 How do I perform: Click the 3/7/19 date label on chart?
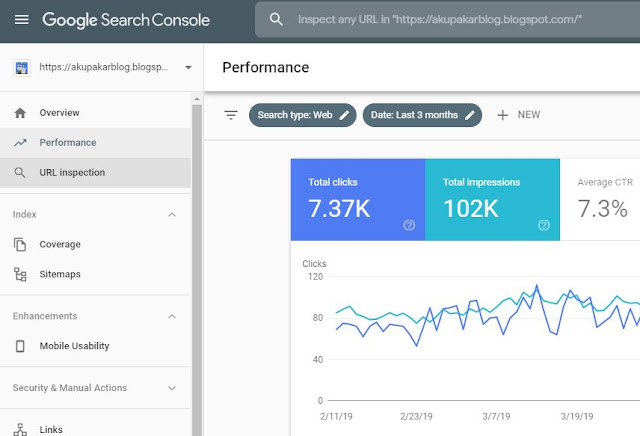coord(496,416)
